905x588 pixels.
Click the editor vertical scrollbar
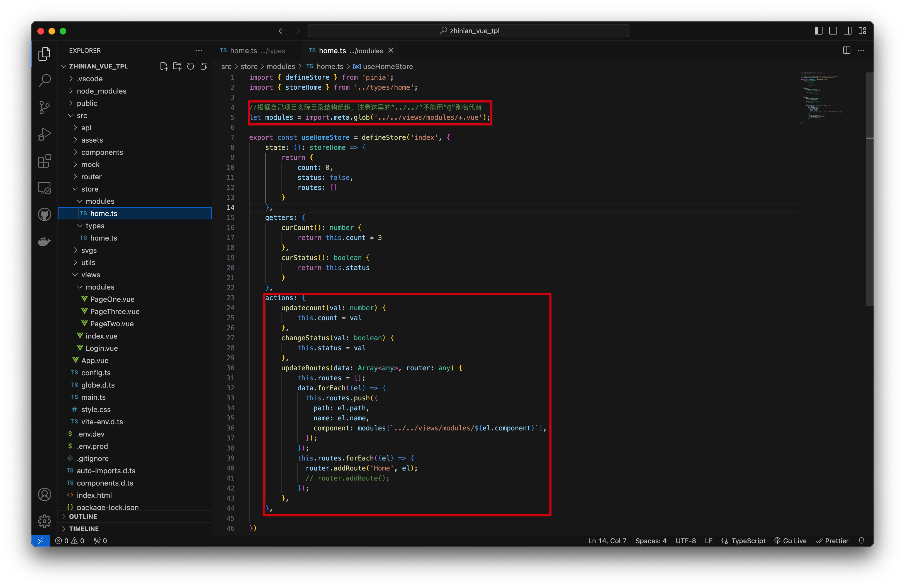point(870,189)
